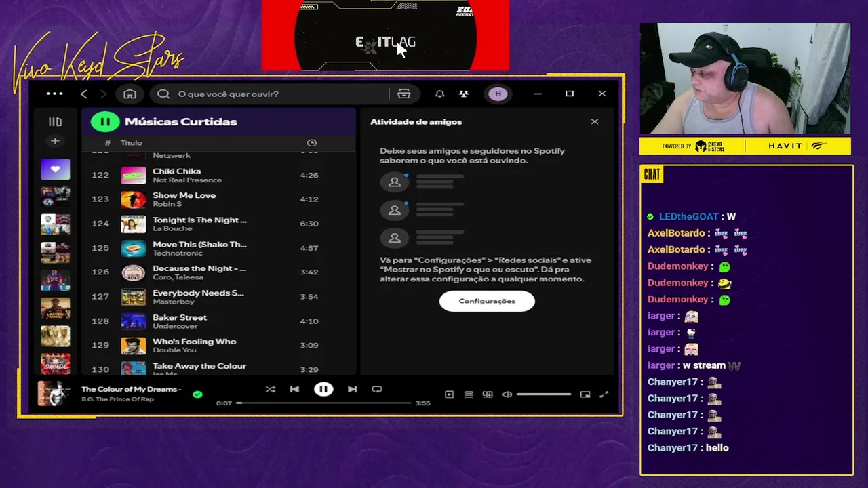Select the song 'Tonight Is The Night'
This screenshot has height=488, width=868.
pyautogui.click(x=199, y=220)
